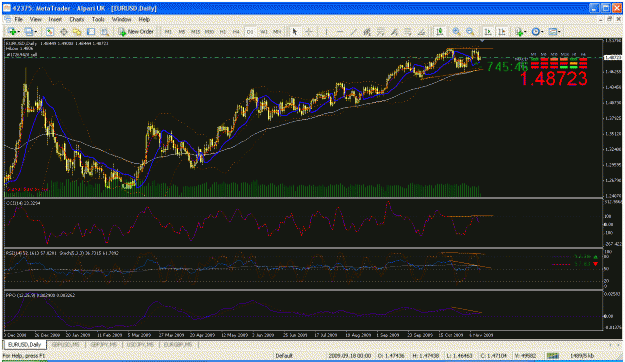Expand the Periods dropdown arrow

(542, 32)
